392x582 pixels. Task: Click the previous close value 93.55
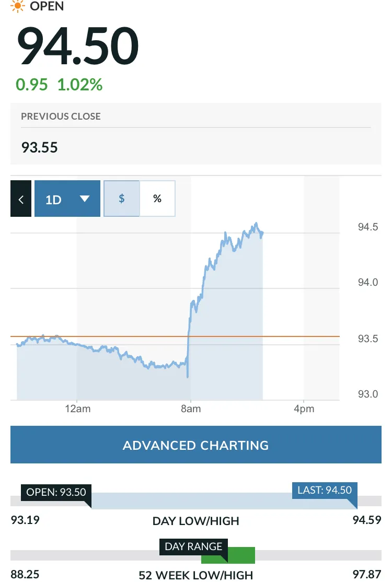coord(39,147)
